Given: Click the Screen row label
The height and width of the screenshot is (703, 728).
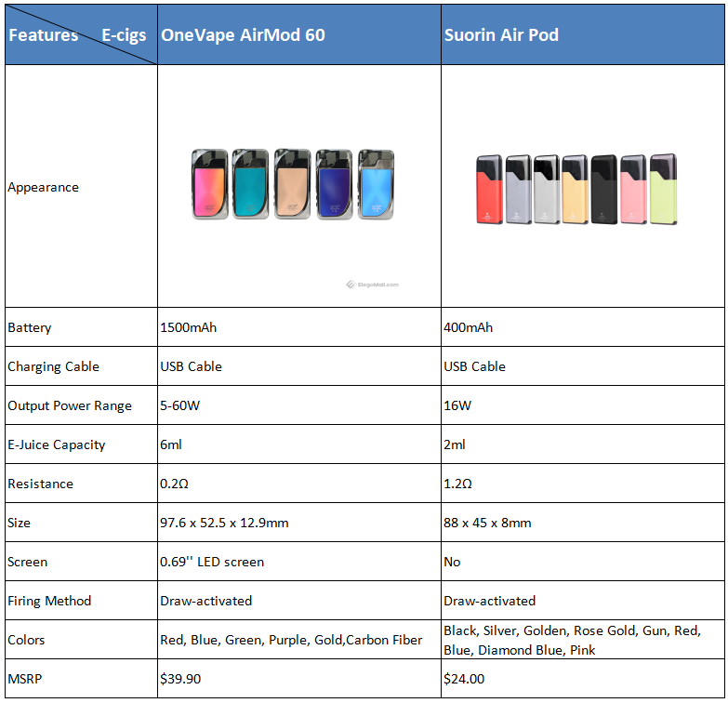Looking at the screenshot, I should click(x=27, y=562).
